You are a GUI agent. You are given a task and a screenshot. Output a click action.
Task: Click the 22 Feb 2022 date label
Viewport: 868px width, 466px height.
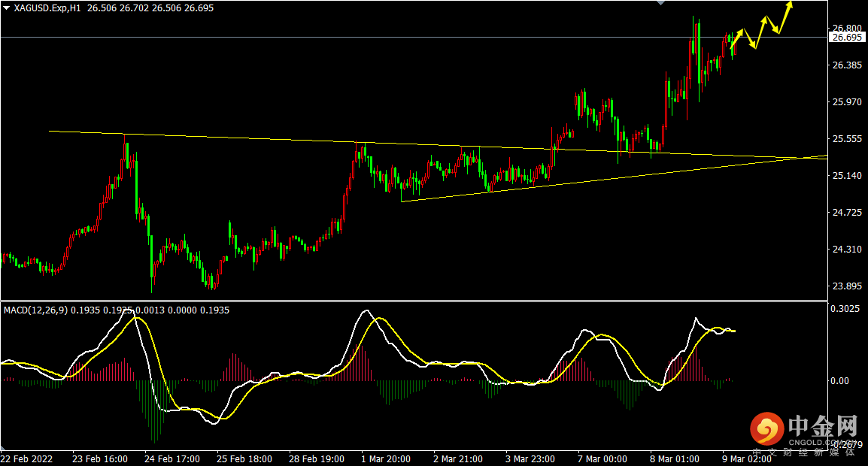click(x=26, y=458)
